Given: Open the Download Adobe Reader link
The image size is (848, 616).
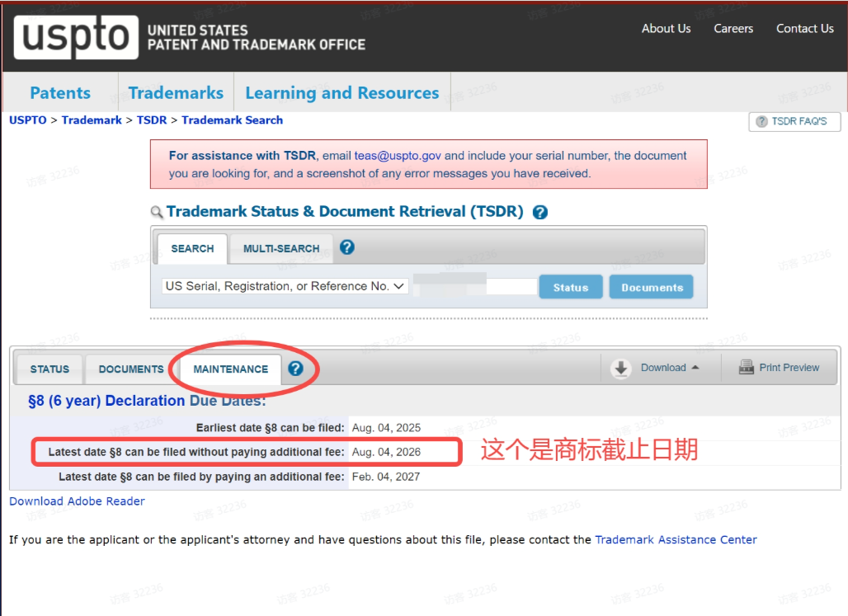Looking at the screenshot, I should (x=77, y=501).
